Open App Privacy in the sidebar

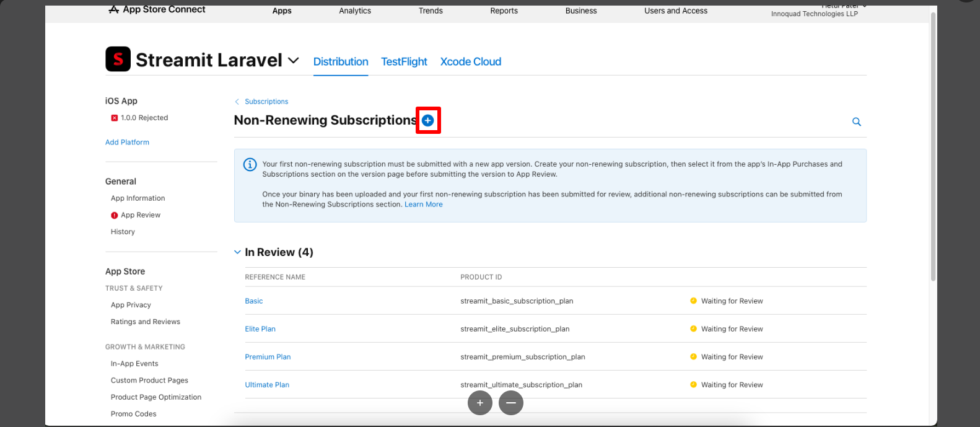click(131, 305)
